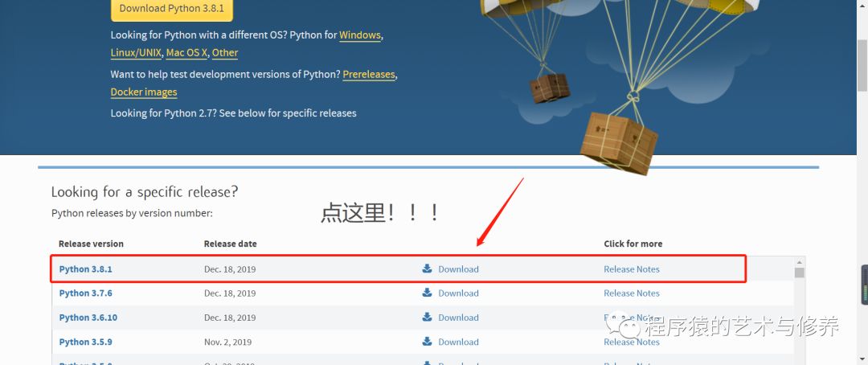Select the Click for more column header

(x=633, y=244)
